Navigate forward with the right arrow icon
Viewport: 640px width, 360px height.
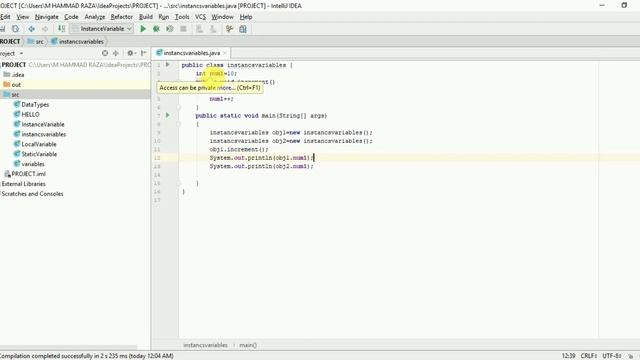[x=45, y=29]
